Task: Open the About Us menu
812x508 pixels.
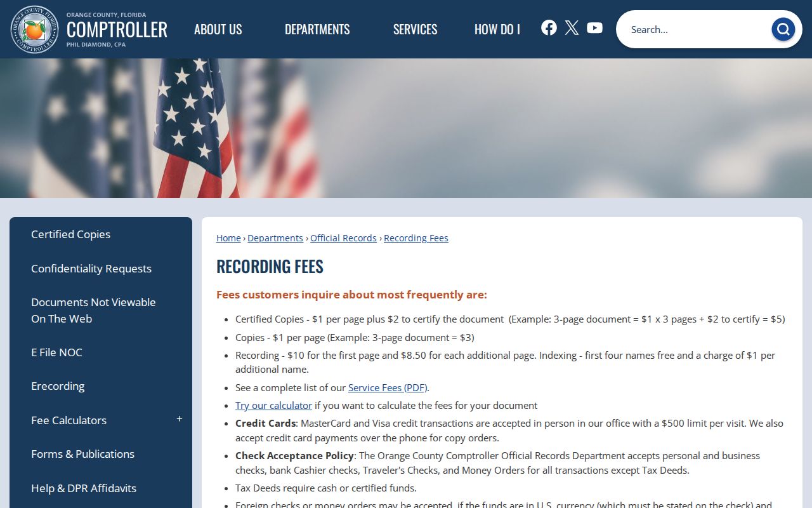Action: point(218,29)
